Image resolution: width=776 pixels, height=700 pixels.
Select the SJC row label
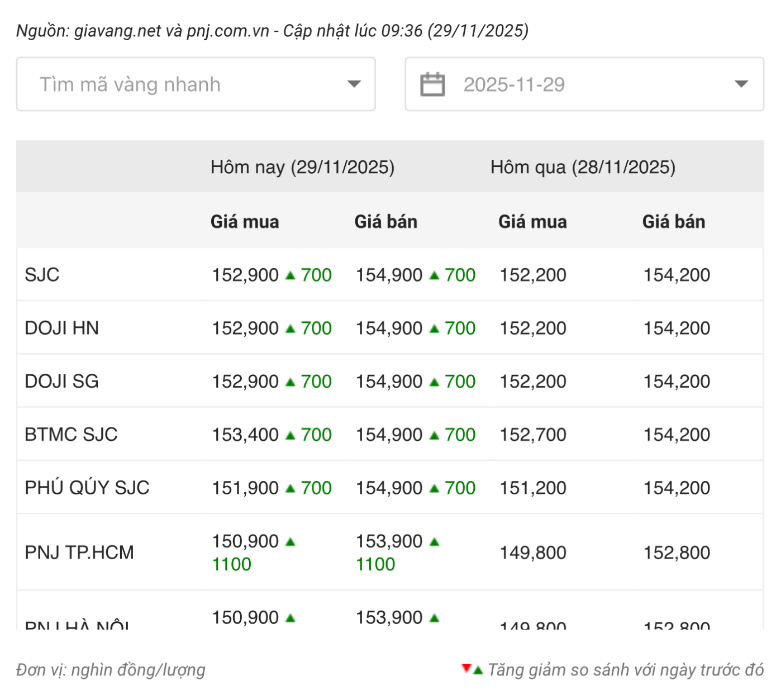[x=42, y=275]
